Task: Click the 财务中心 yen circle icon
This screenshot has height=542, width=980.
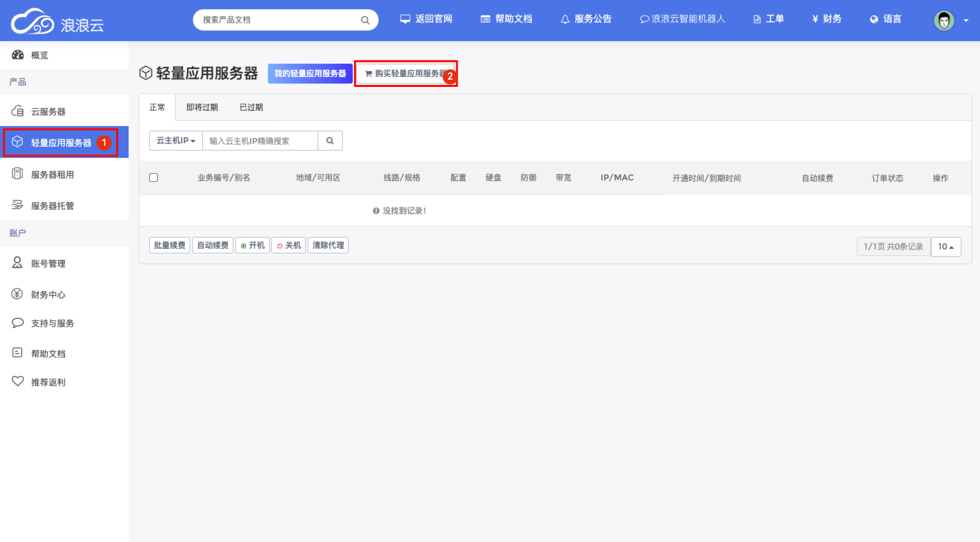Action: click(x=18, y=294)
